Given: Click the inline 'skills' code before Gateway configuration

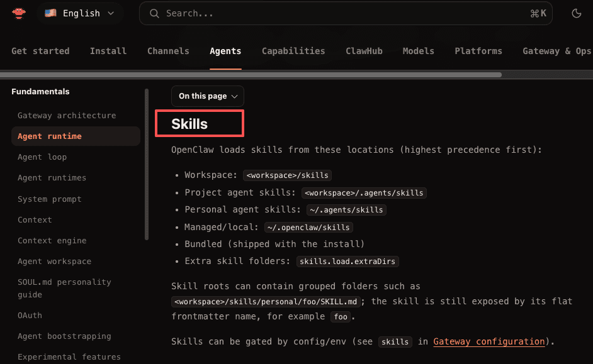Looking at the screenshot, I should click(x=395, y=342).
